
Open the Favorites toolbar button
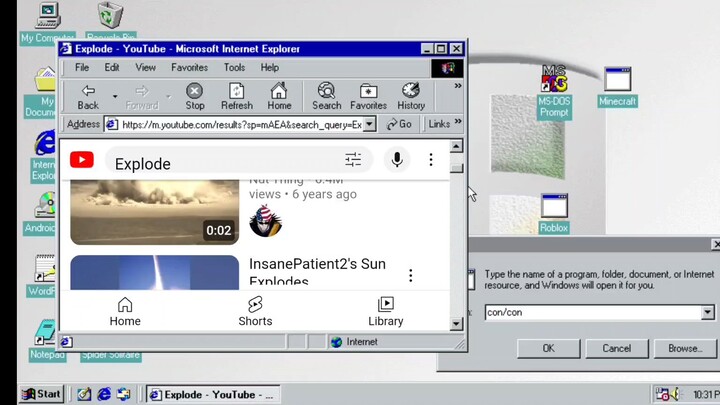point(368,97)
